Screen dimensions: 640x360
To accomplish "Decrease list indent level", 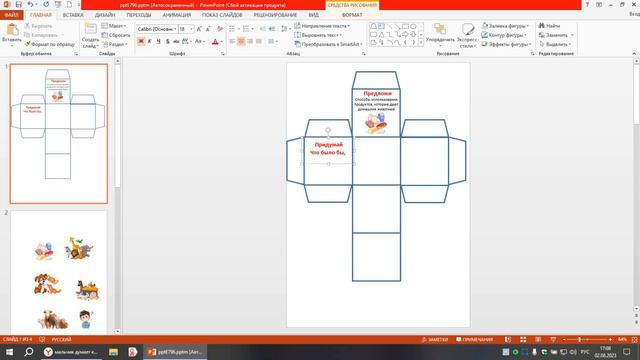I will (x=263, y=29).
